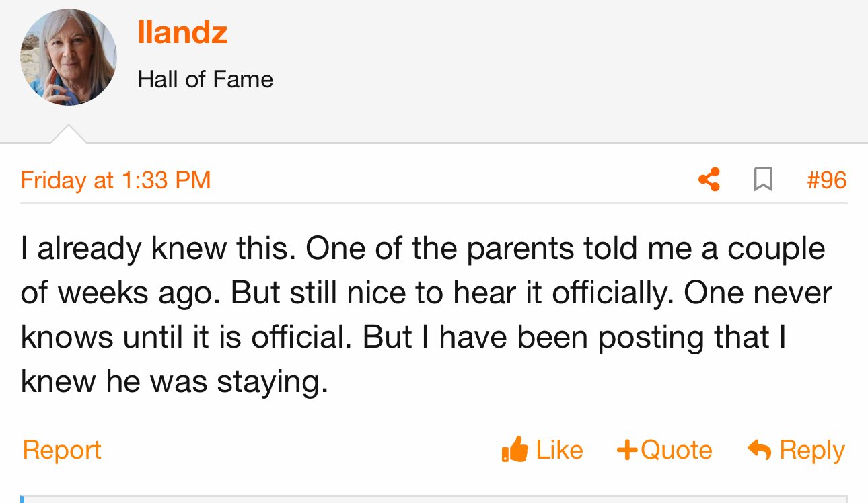Screen dimensions: 868x503
Task: Click the Like text label
Action: [x=559, y=450]
